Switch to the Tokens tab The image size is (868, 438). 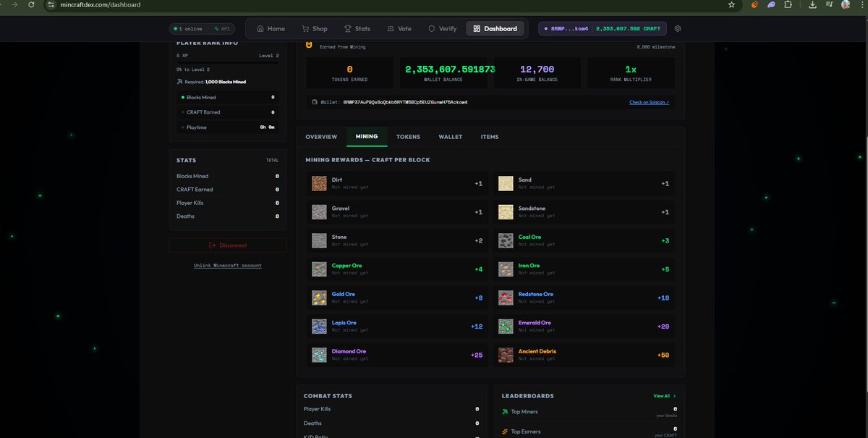pos(408,137)
